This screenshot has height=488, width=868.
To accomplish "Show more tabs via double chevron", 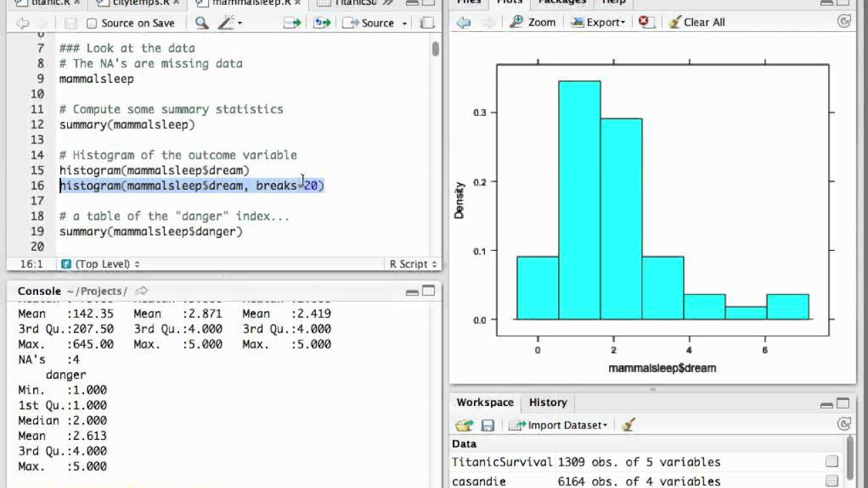I will click(x=388, y=3).
